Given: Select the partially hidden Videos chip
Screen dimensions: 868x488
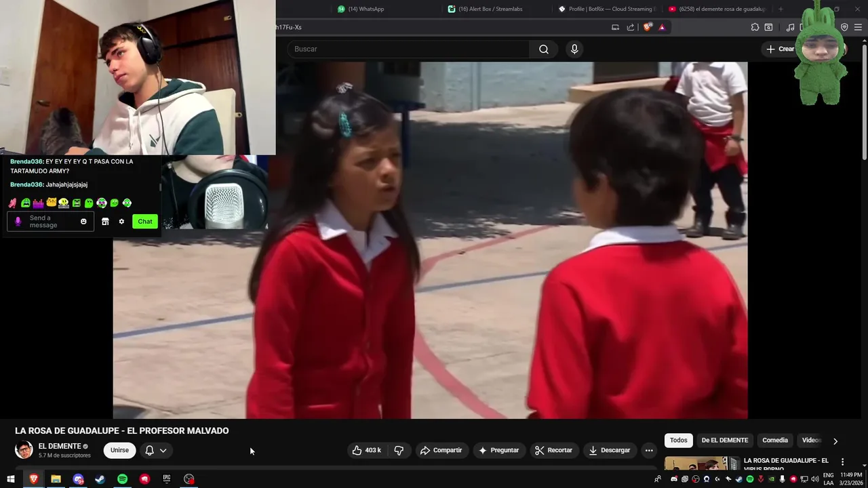Looking at the screenshot, I should tap(811, 441).
